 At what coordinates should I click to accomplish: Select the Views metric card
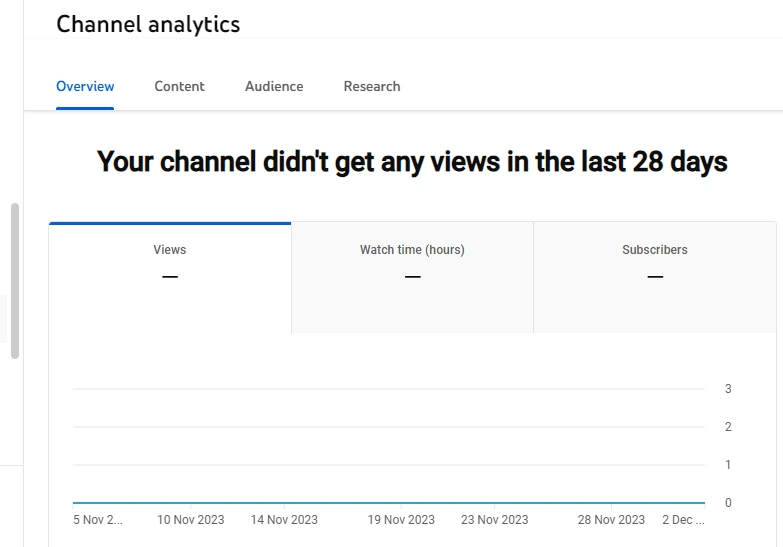[170, 262]
